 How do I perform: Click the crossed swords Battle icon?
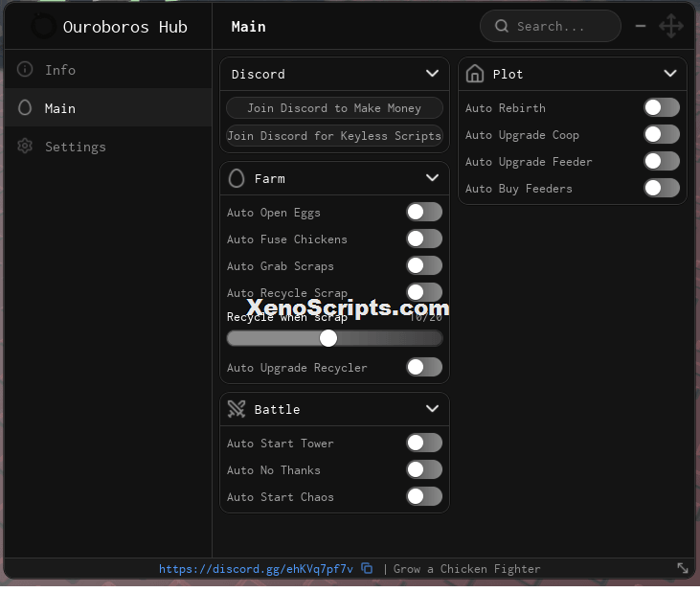point(237,409)
